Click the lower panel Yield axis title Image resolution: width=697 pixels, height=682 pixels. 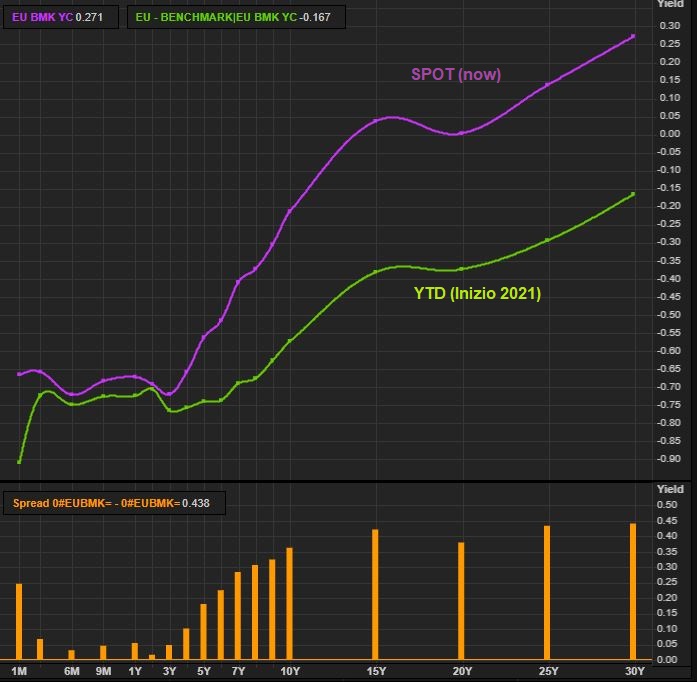pos(670,489)
